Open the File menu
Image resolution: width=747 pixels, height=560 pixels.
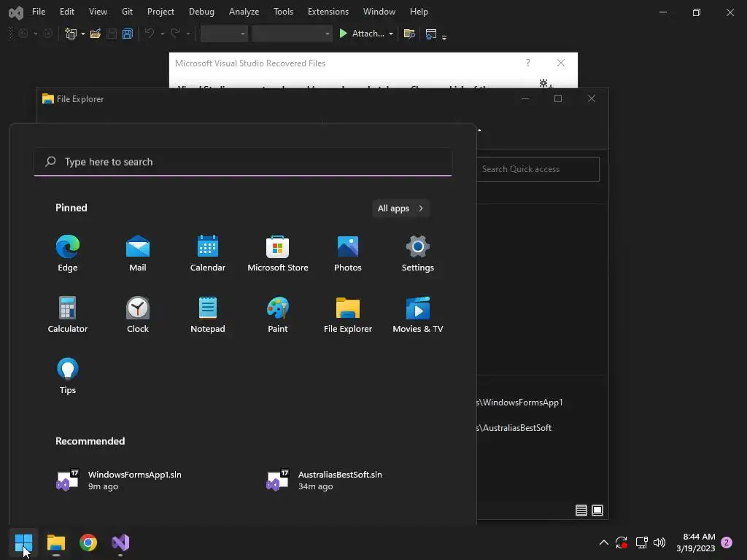tap(39, 12)
